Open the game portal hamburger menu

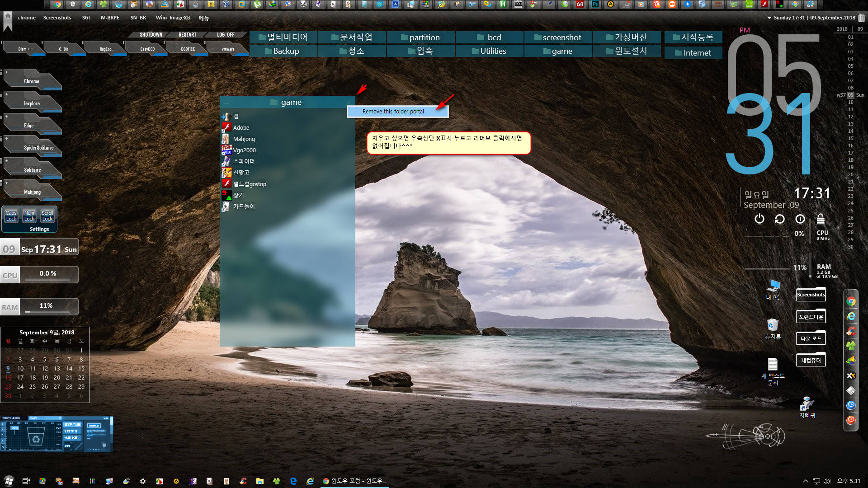coord(226,102)
